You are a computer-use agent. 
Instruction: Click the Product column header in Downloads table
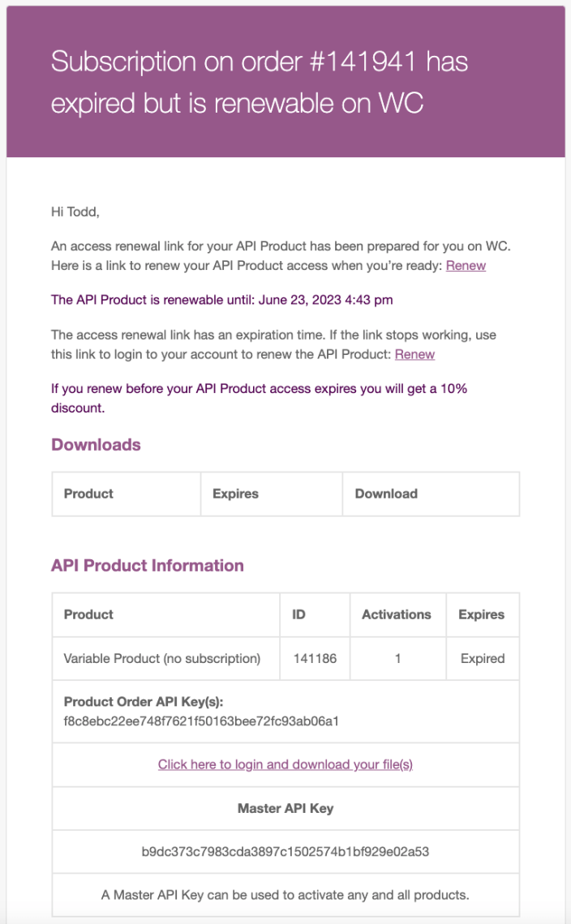127,494
